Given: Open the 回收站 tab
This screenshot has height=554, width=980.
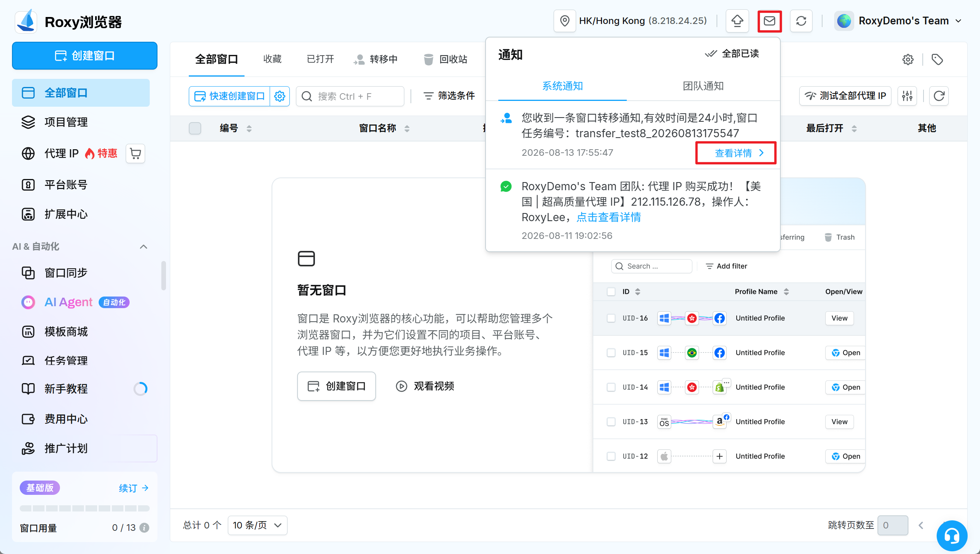Looking at the screenshot, I should pos(445,59).
